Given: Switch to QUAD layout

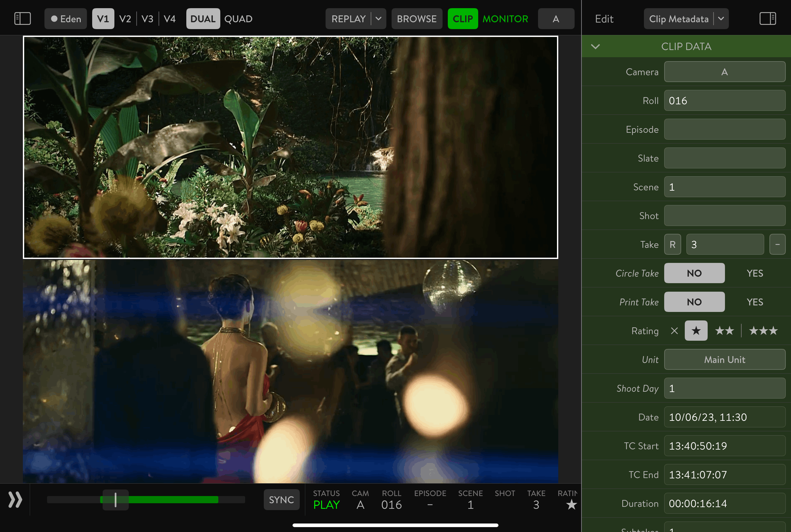Looking at the screenshot, I should pyautogui.click(x=238, y=19).
